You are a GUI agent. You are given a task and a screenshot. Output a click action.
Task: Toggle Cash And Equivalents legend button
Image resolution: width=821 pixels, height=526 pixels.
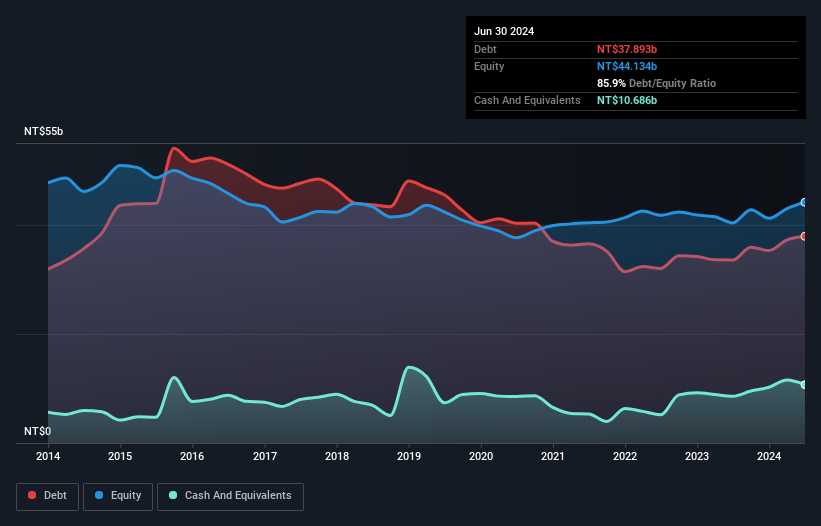pyautogui.click(x=230, y=496)
